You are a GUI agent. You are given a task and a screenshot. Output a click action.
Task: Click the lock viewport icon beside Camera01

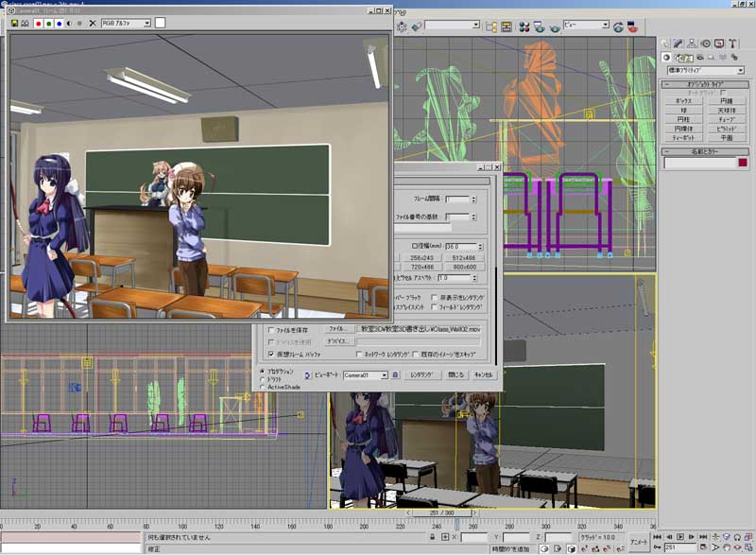click(x=395, y=375)
